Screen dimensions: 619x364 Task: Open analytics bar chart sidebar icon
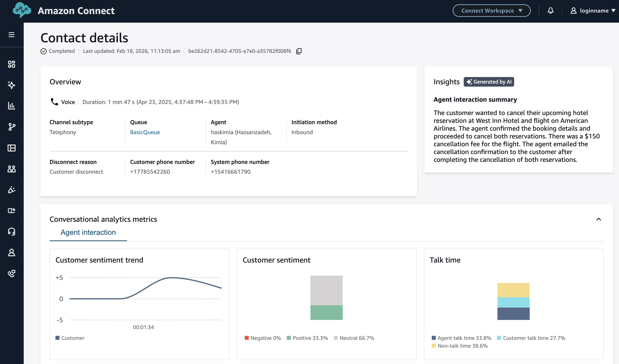coord(12,106)
